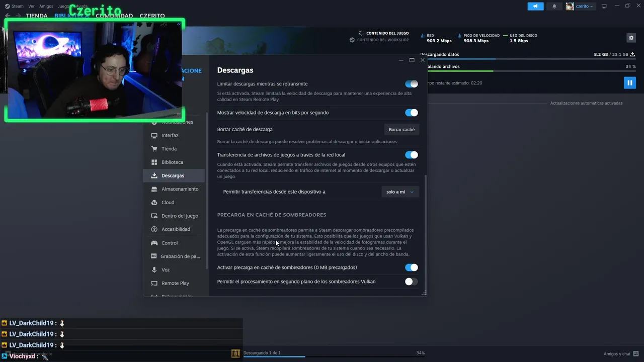Open the 'solo a mí' transfers dropdown

coord(400,192)
